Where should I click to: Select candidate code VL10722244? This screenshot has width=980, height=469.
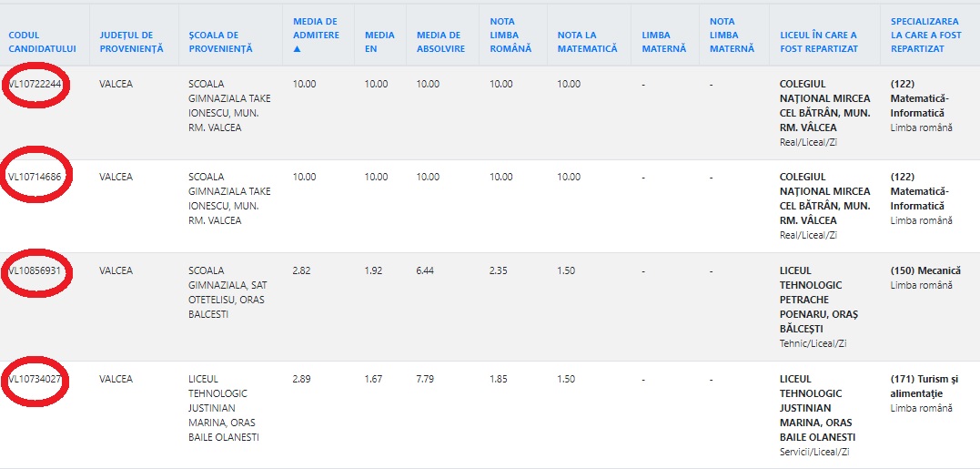pyautogui.click(x=35, y=84)
